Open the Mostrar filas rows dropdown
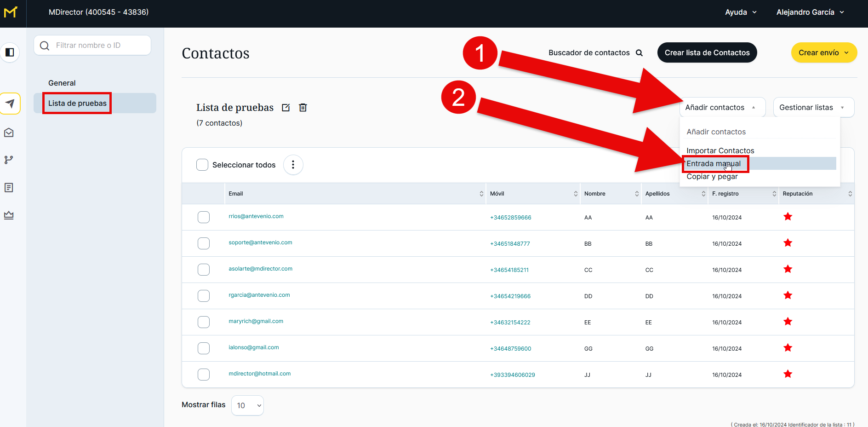The width and height of the screenshot is (868, 427). click(248, 405)
